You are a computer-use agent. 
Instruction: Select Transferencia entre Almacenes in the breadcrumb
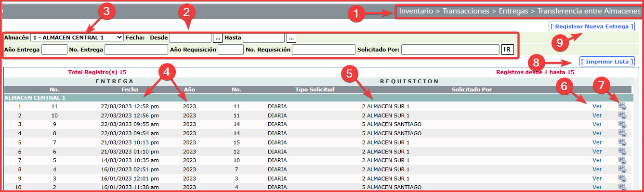pyautogui.click(x=589, y=11)
